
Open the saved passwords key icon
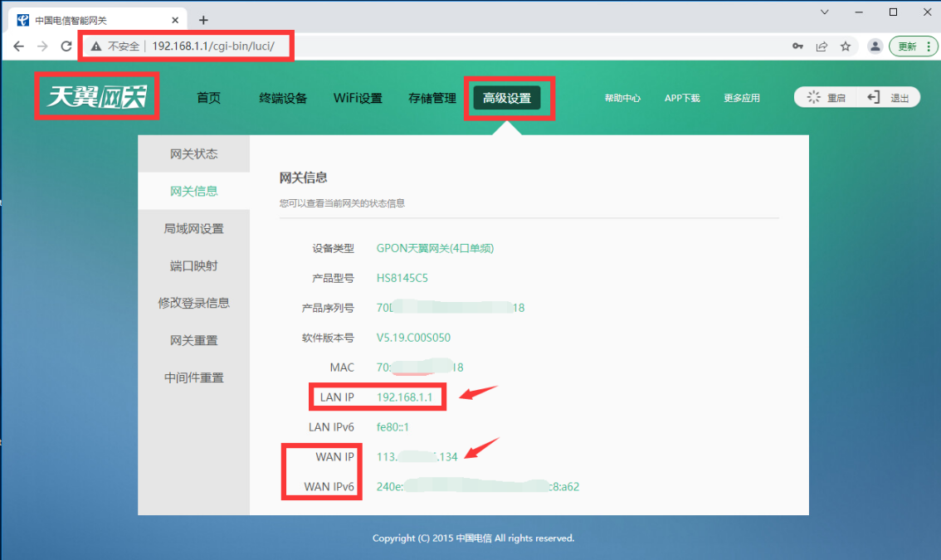pos(797,46)
